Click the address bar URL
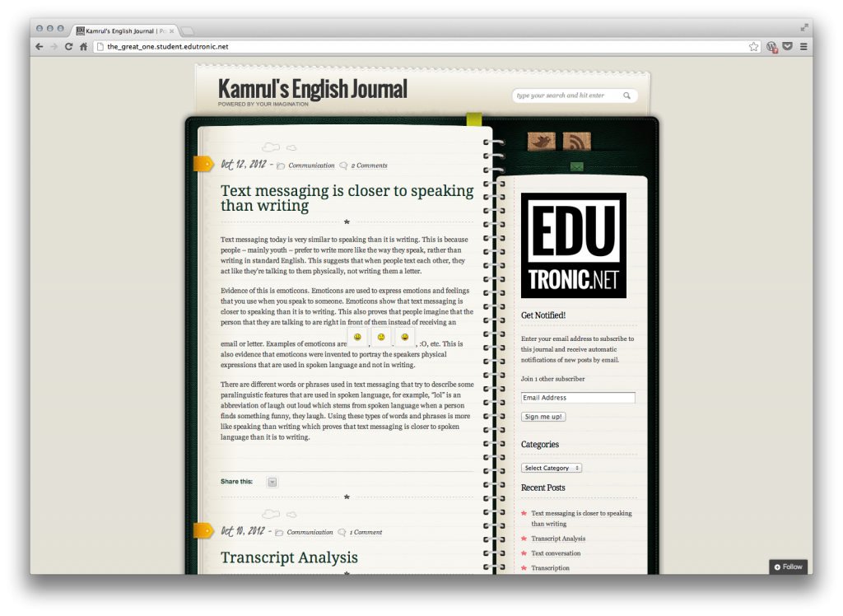The width and height of the screenshot is (843, 616). tap(168, 47)
